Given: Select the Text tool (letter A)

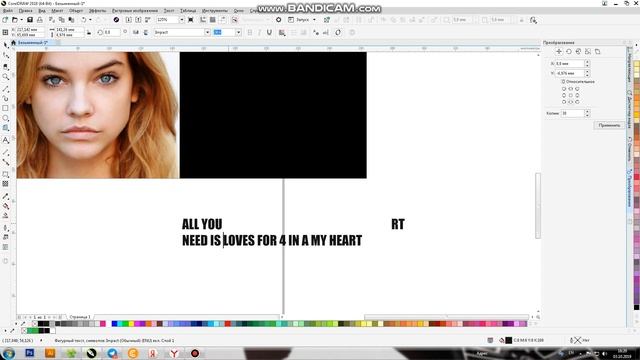Looking at the screenshot, I should pos(5,140).
